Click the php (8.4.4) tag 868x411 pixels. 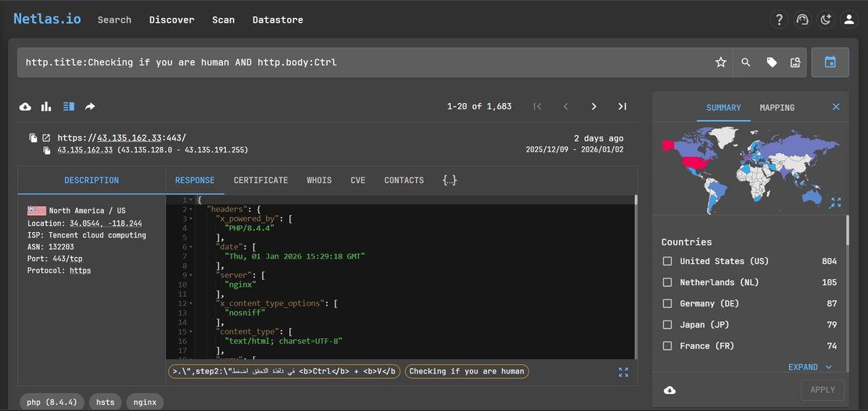tap(52, 402)
